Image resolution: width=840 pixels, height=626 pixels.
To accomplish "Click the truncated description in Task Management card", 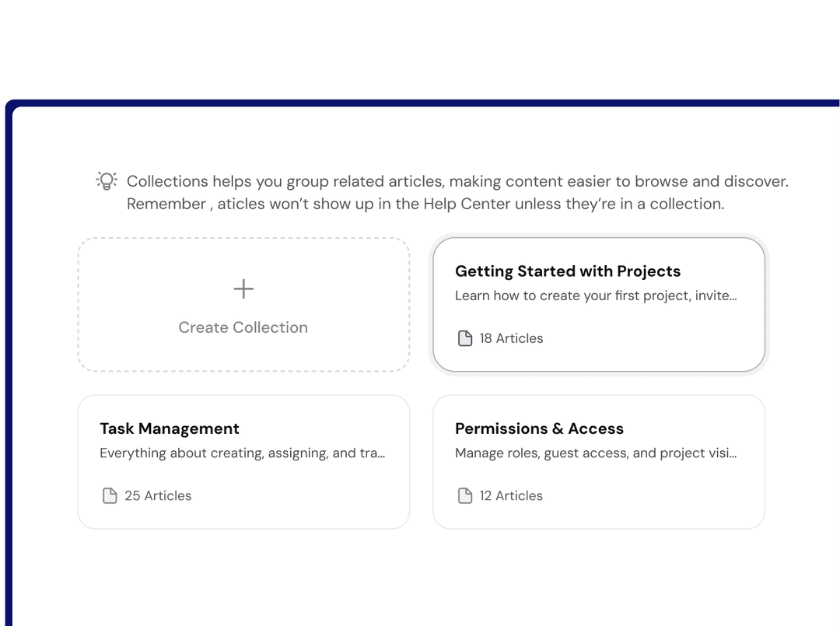I will [x=243, y=453].
